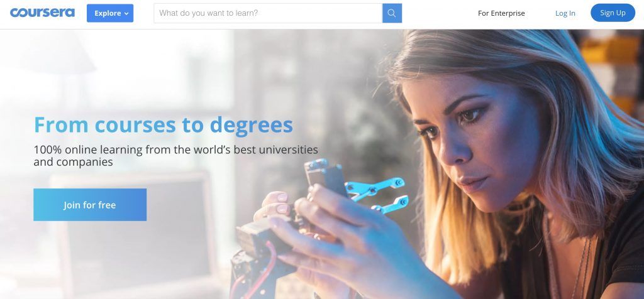Click the Join for free button

[90, 205]
